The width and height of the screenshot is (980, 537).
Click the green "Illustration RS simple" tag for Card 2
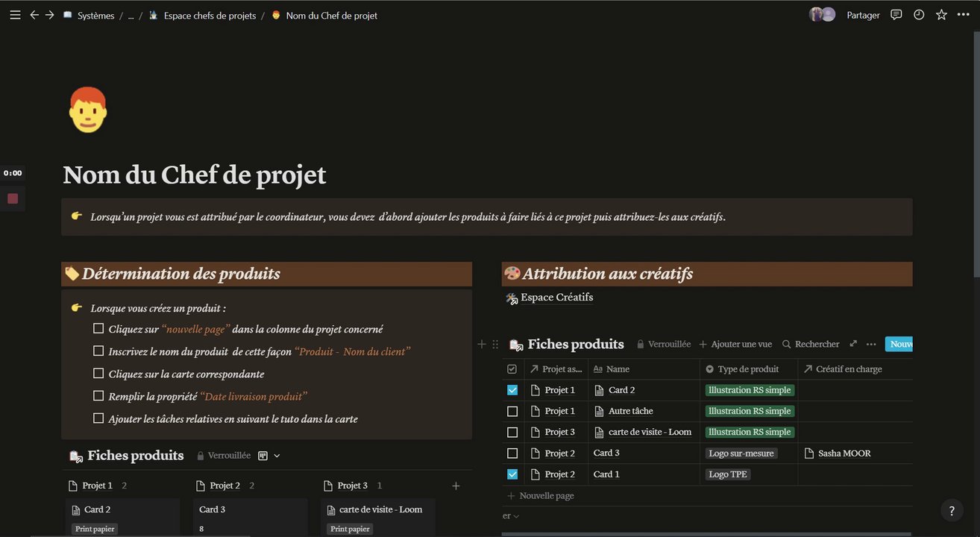click(749, 390)
